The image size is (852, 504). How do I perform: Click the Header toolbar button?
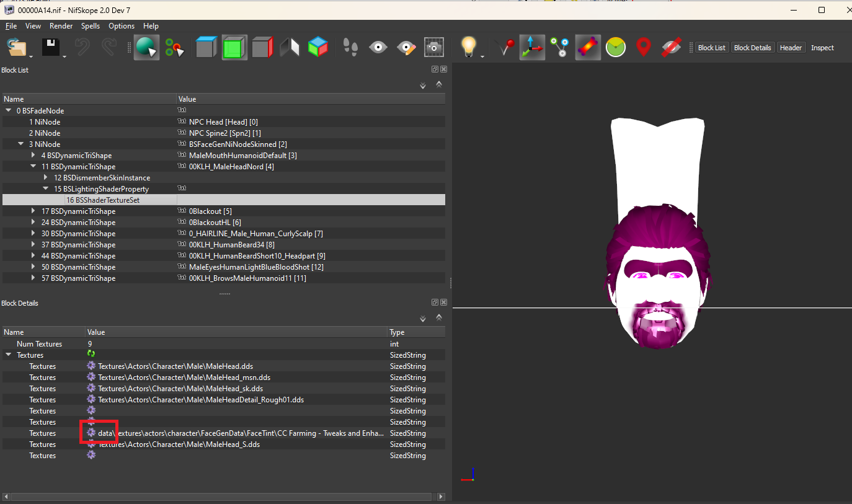tap(791, 48)
